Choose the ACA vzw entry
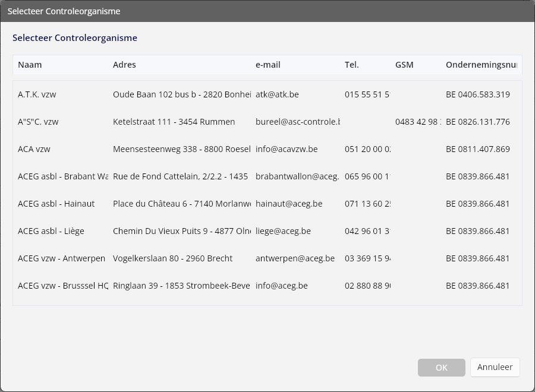This screenshot has width=535, height=392. point(267,149)
